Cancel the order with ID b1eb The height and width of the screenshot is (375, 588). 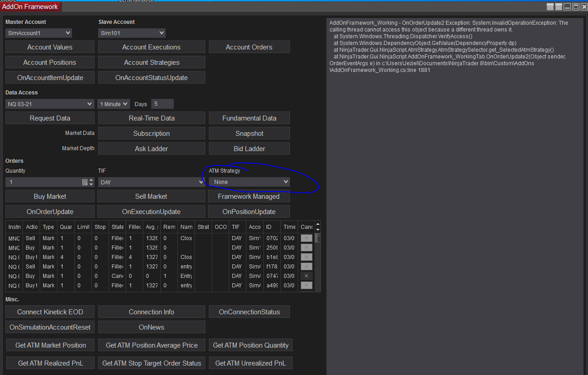pyautogui.click(x=306, y=257)
